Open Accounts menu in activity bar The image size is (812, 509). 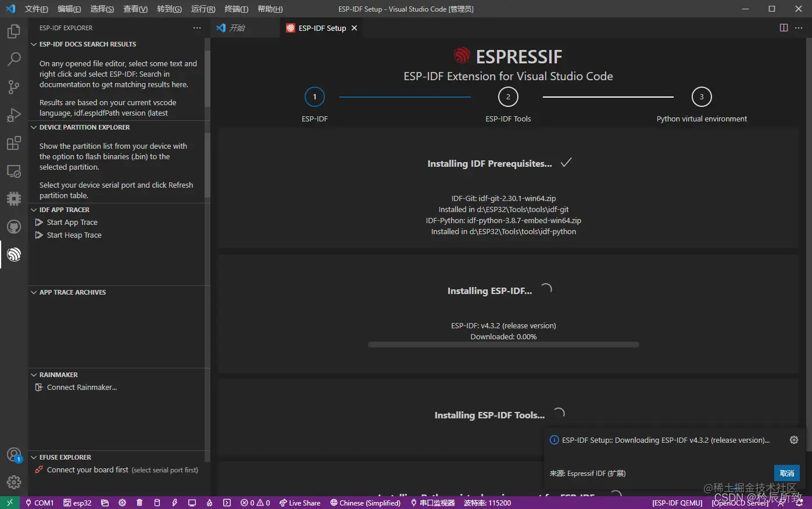click(14, 455)
